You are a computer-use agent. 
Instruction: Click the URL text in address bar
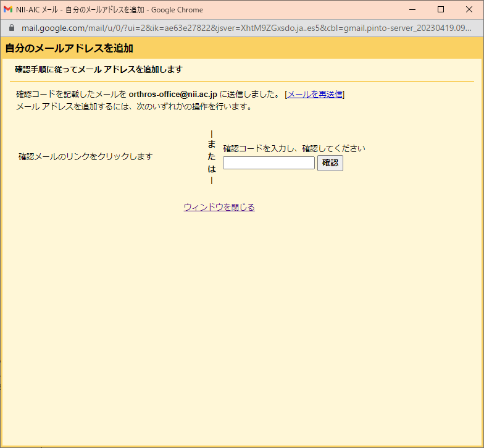click(x=246, y=28)
